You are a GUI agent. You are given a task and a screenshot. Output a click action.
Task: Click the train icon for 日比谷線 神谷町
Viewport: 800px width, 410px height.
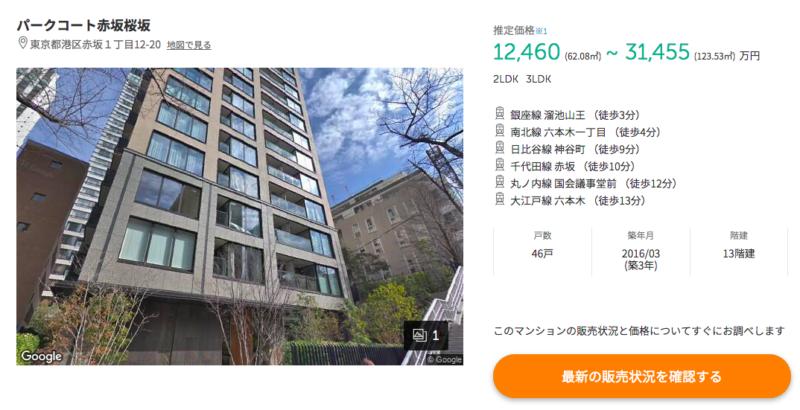coord(500,148)
